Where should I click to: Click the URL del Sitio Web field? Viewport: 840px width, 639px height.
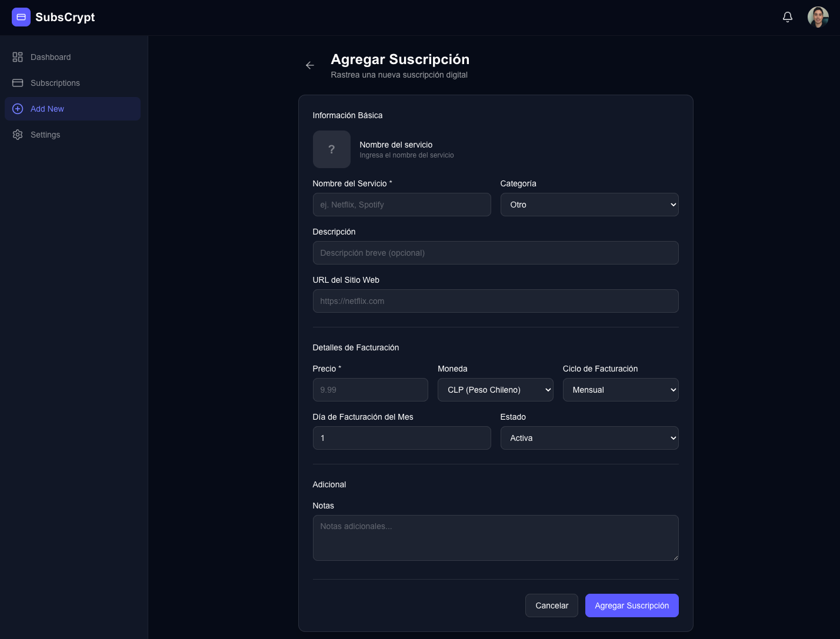pos(495,301)
